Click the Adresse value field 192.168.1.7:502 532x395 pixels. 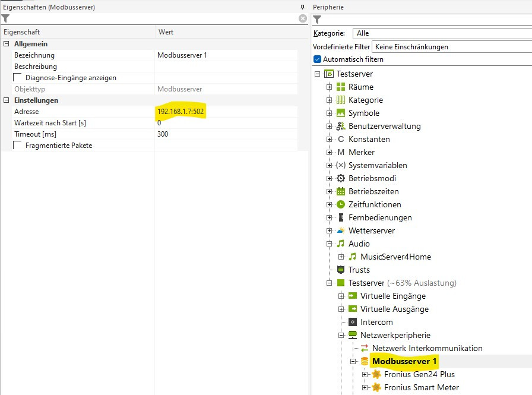tap(181, 112)
